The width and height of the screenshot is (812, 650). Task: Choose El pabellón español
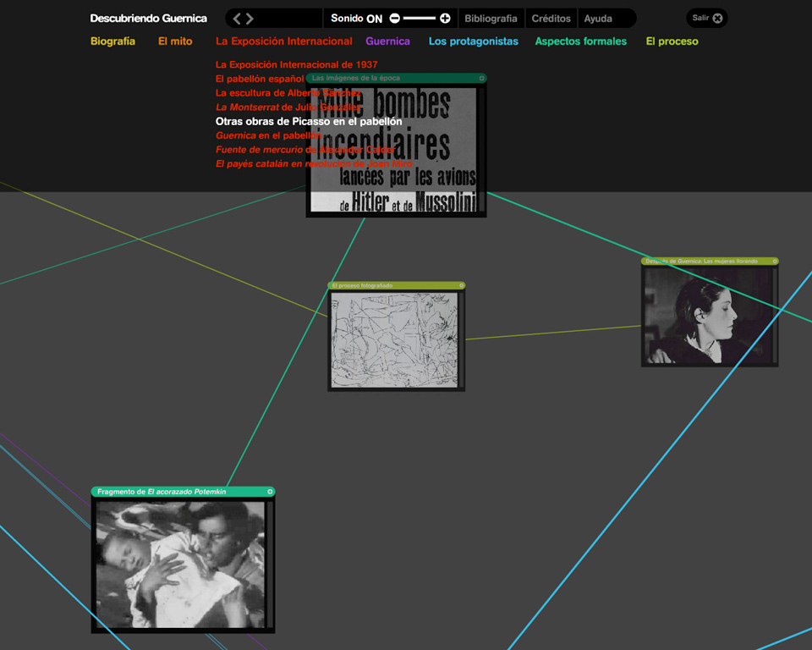260,79
